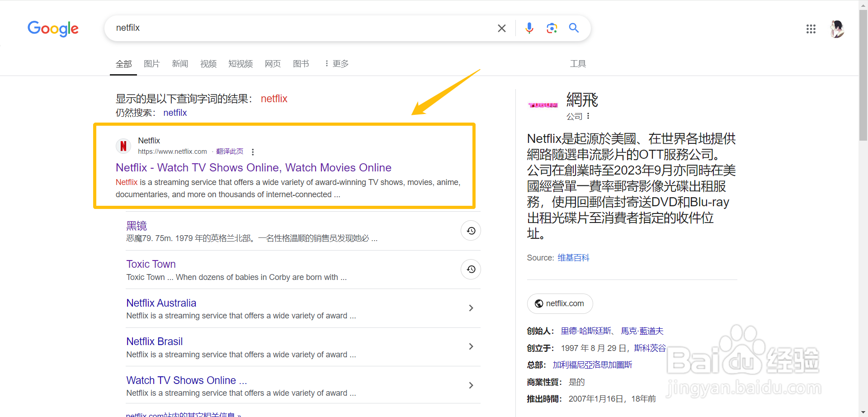Start voice search with microphone icon

click(529, 28)
